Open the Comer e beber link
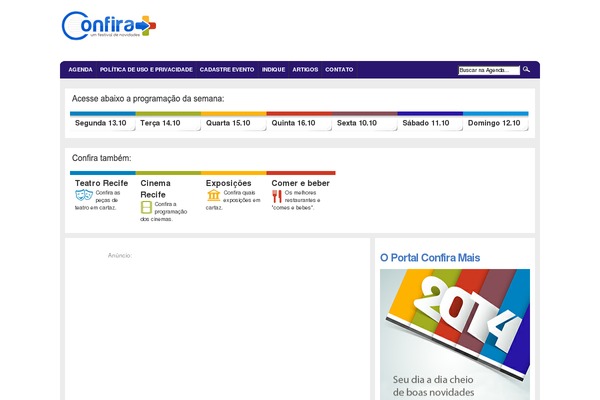Viewport: 600px width, 400px height. point(300,183)
